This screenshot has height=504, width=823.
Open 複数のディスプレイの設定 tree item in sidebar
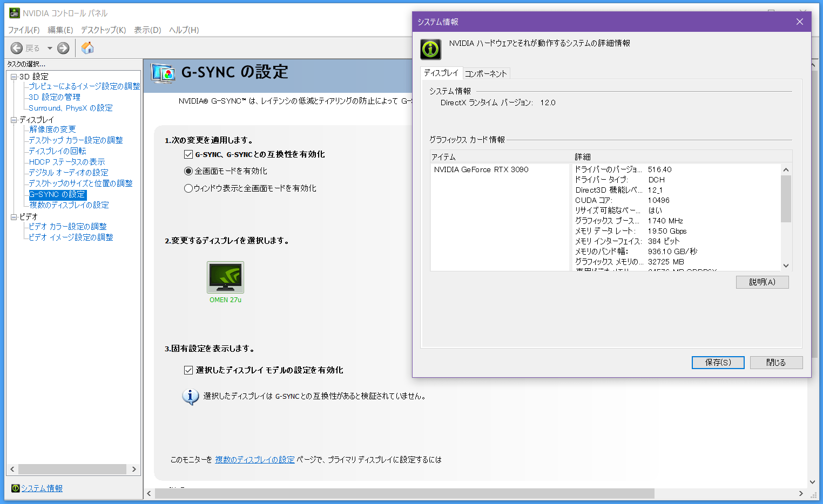[x=69, y=205]
